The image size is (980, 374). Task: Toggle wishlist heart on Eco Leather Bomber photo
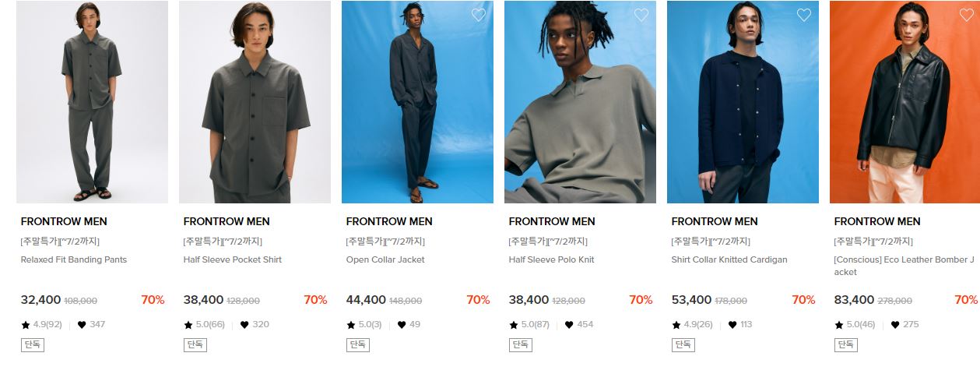(x=967, y=15)
